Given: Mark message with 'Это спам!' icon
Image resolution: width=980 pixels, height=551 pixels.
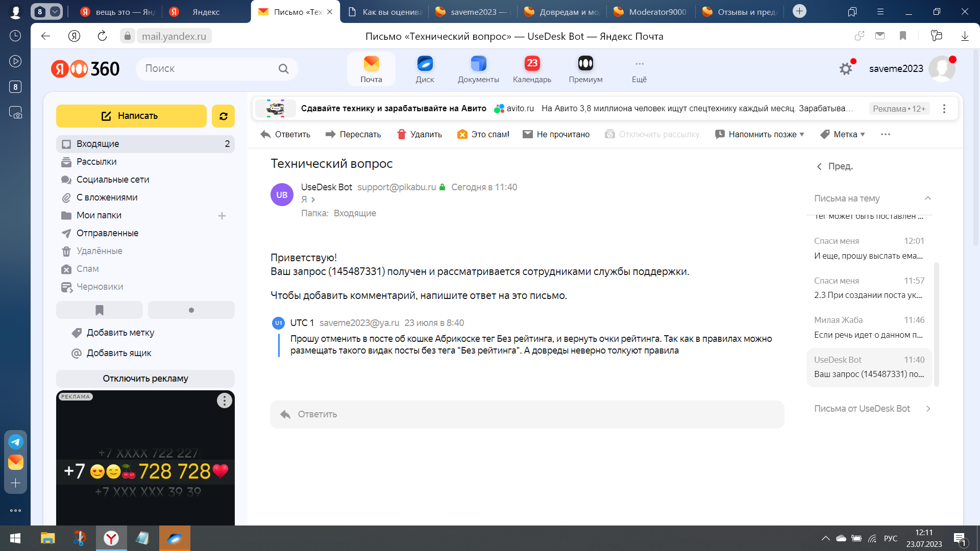Looking at the screenshot, I should [x=462, y=134].
